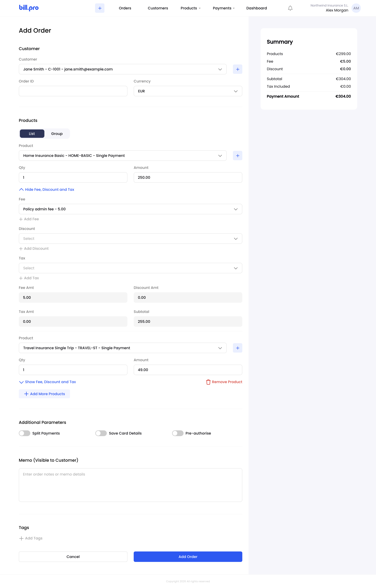376x588 pixels.
Task: Open the Travel Insurance Single Trip dropdown
Action: 123,348
